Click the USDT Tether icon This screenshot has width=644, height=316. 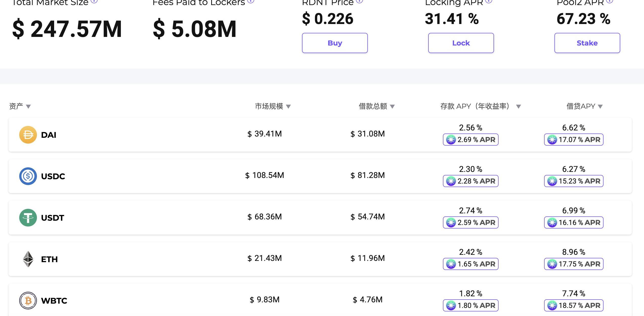click(28, 218)
